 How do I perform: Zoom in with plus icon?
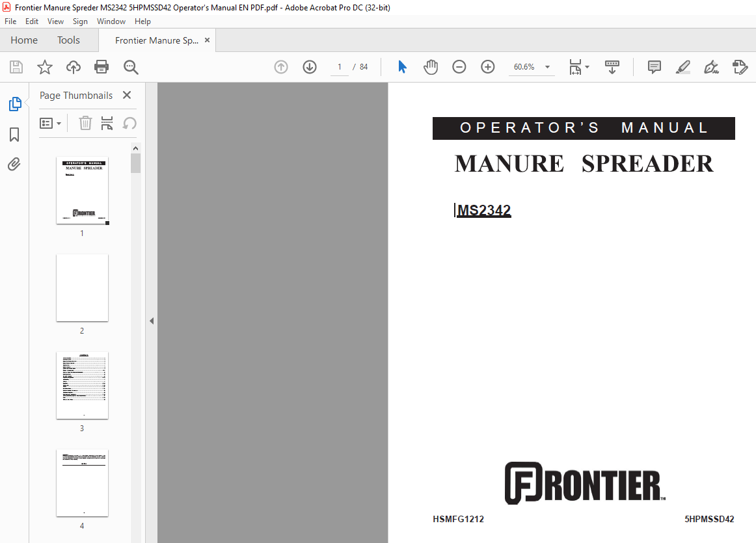tap(488, 67)
